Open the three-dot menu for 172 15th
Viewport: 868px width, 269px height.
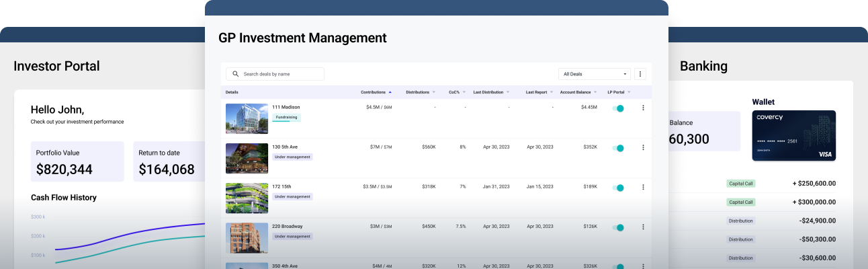click(x=643, y=187)
